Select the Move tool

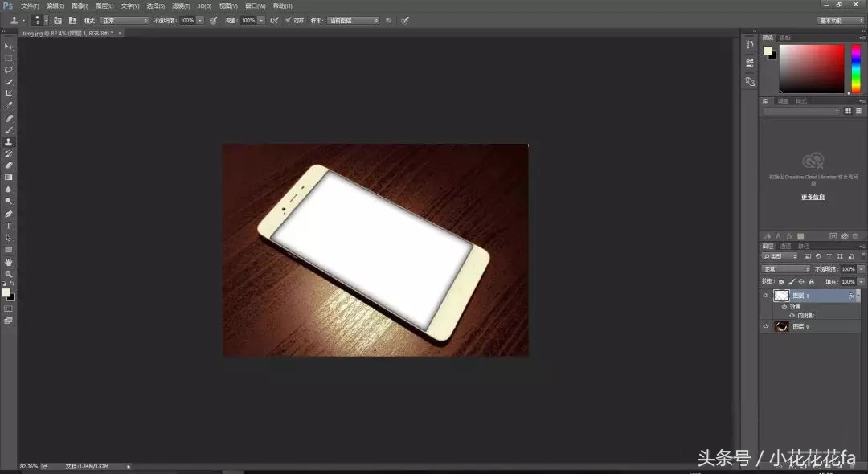coord(9,46)
